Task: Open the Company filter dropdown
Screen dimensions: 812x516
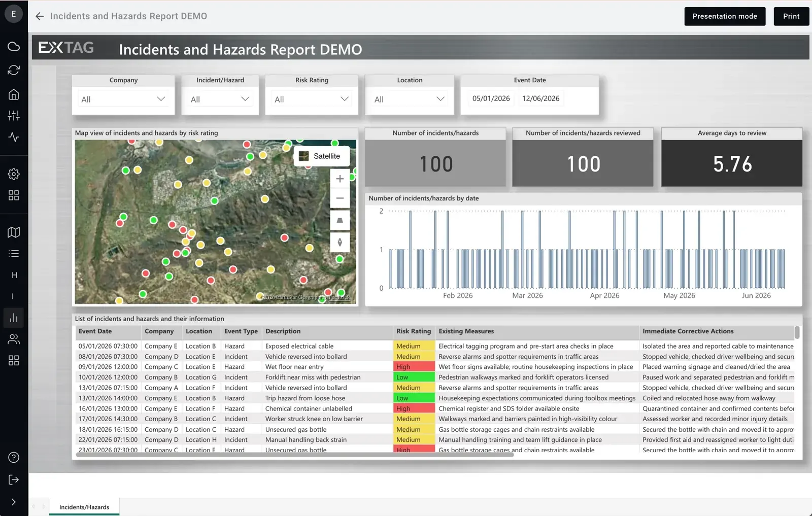Action: (123, 99)
